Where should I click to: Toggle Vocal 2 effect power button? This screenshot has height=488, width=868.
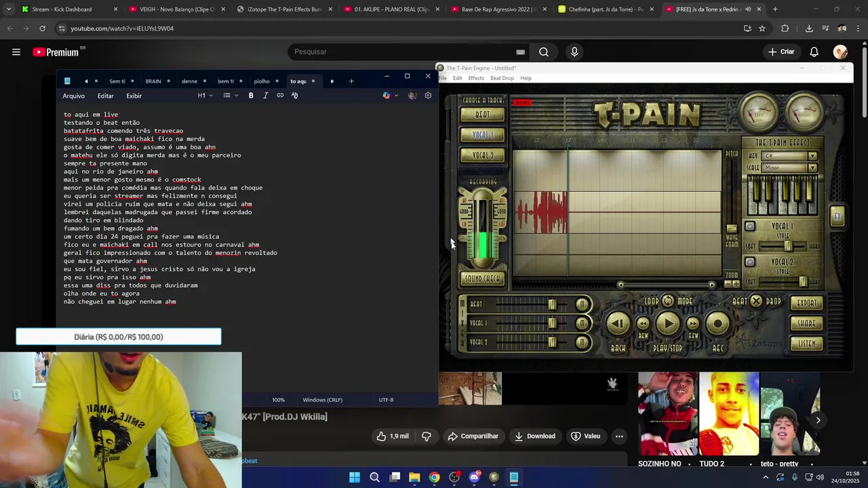pos(750,262)
